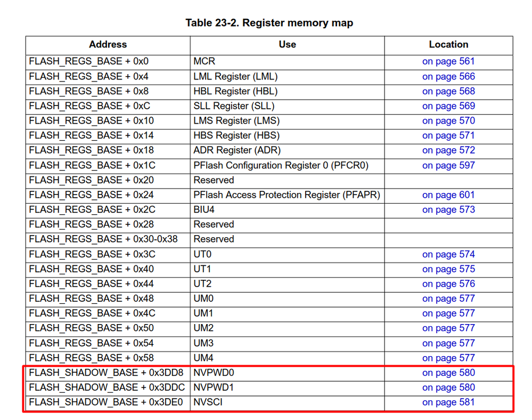Open the 'on page 597' PFCR0 link

coord(448,165)
